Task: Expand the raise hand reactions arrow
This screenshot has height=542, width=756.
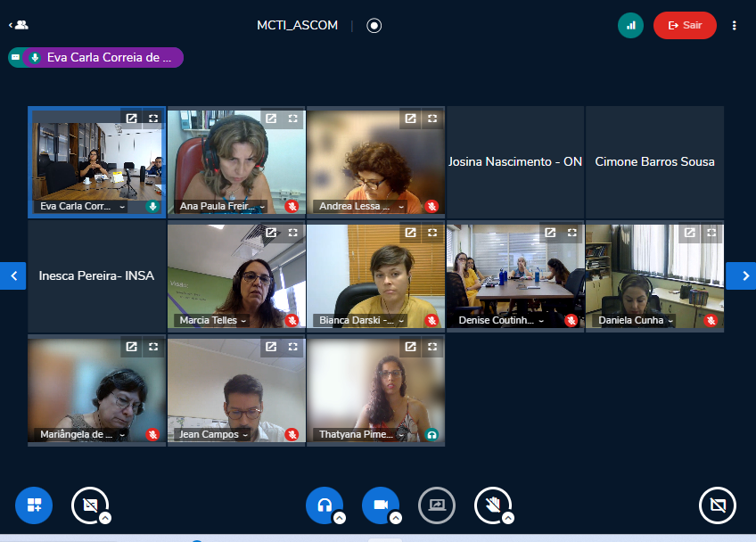Action: (508, 517)
